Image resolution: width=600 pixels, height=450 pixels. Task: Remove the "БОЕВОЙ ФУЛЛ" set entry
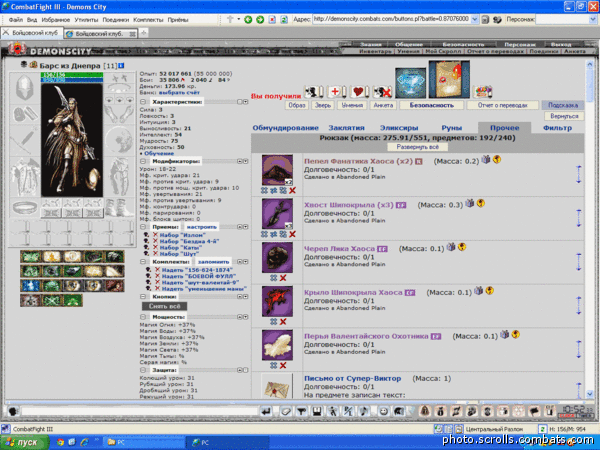(x=157, y=276)
